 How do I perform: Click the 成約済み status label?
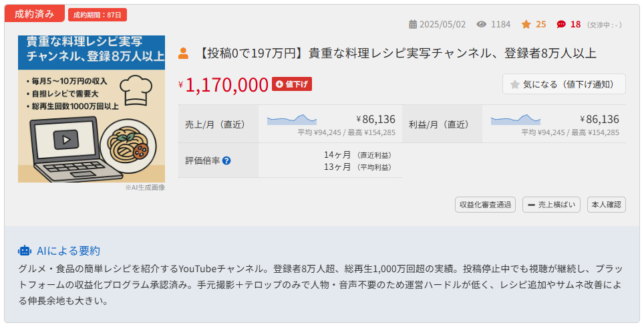coord(35,13)
